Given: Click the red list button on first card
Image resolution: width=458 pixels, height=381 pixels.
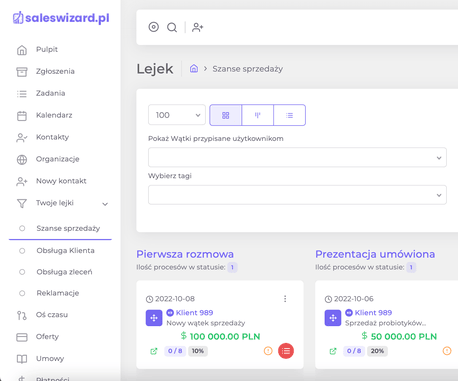Looking at the screenshot, I should (286, 351).
